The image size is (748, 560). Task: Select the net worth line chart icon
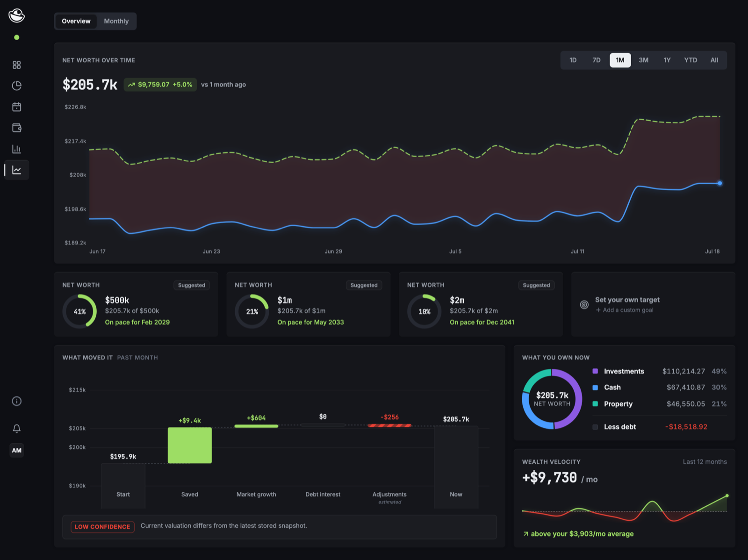coord(17,170)
